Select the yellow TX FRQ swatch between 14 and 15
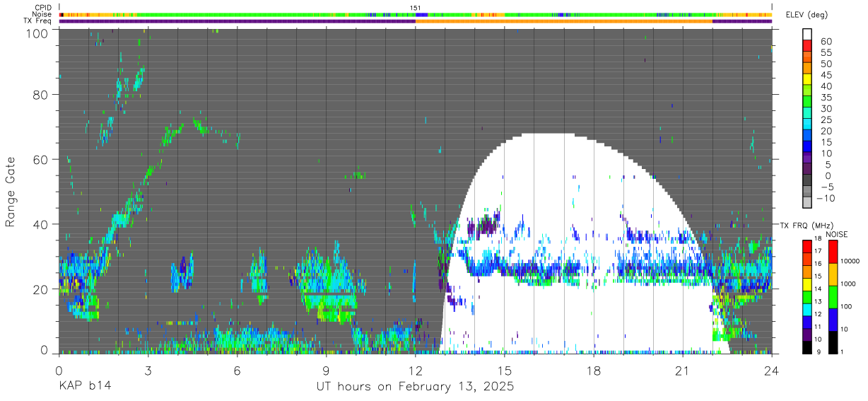The width and height of the screenshot is (868, 401). (807, 284)
